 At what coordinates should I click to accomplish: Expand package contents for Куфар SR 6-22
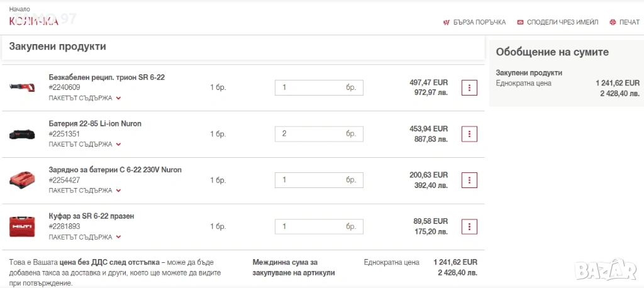(84, 237)
